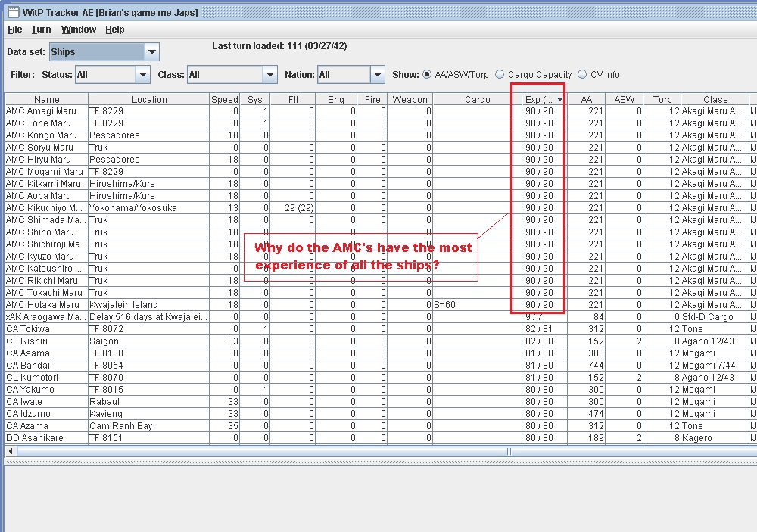Sort by the Cargo column header

click(478, 99)
